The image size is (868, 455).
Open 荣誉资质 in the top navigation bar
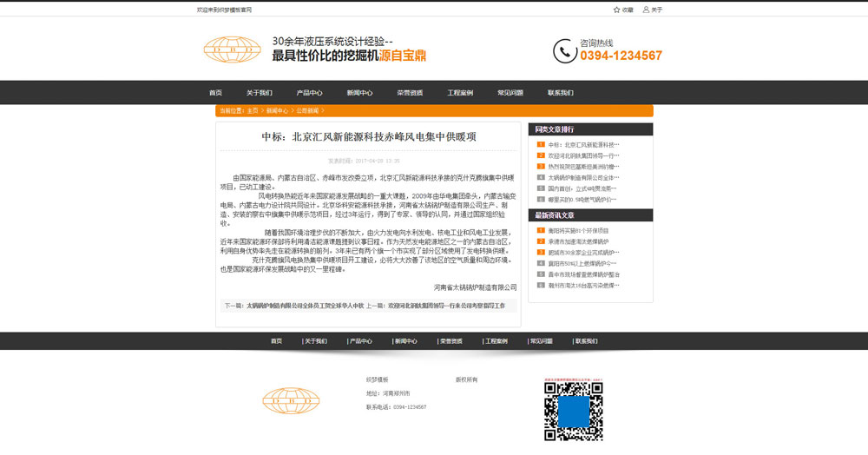point(410,93)
